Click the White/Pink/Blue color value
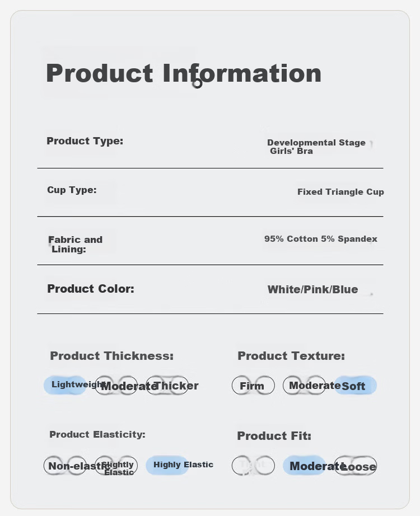420x516 pixels. (x=312, y=289)
